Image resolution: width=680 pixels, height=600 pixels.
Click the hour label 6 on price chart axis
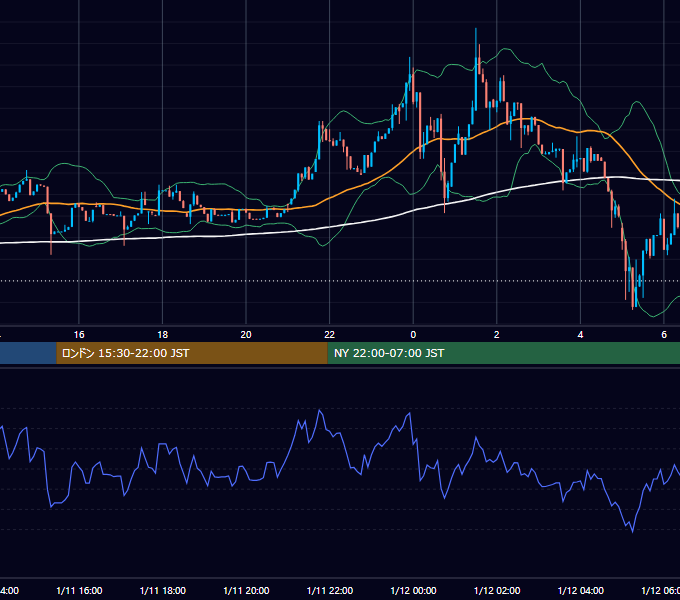[x=664, y=335]
